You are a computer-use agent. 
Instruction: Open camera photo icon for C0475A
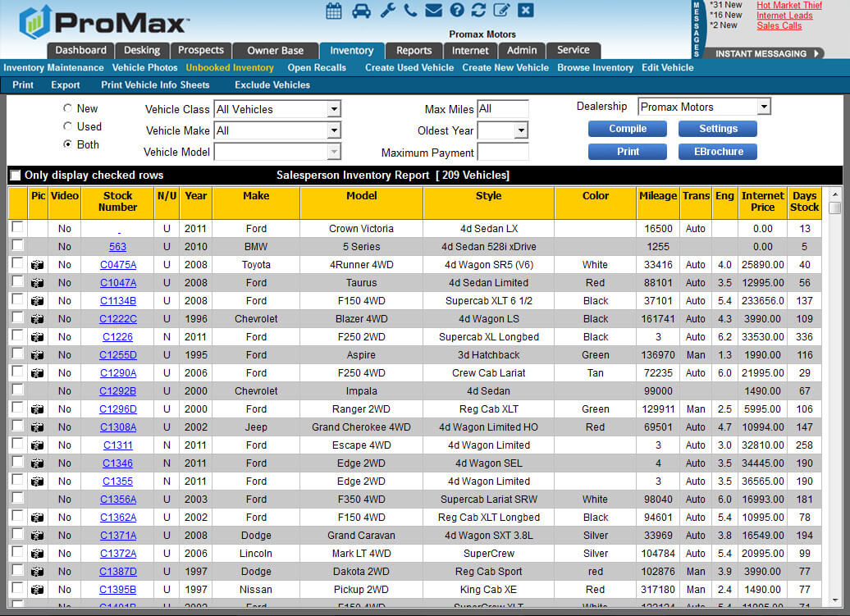click(x=37, y=265)
